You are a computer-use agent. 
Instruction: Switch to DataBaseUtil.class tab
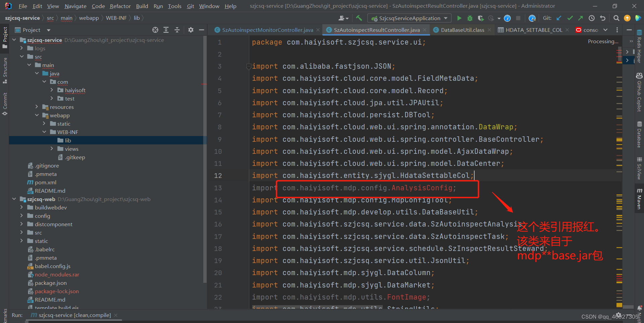point(462,30)
